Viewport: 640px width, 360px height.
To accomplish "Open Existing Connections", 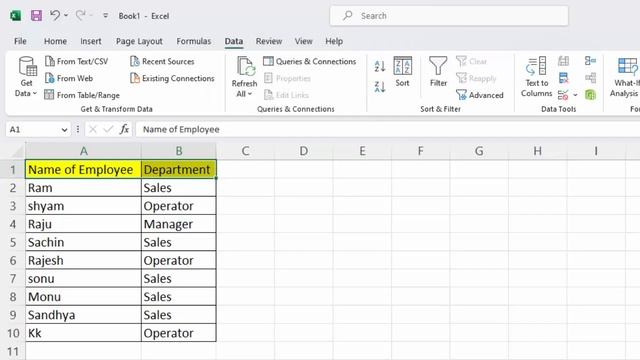I will click(x=172, y=78).
